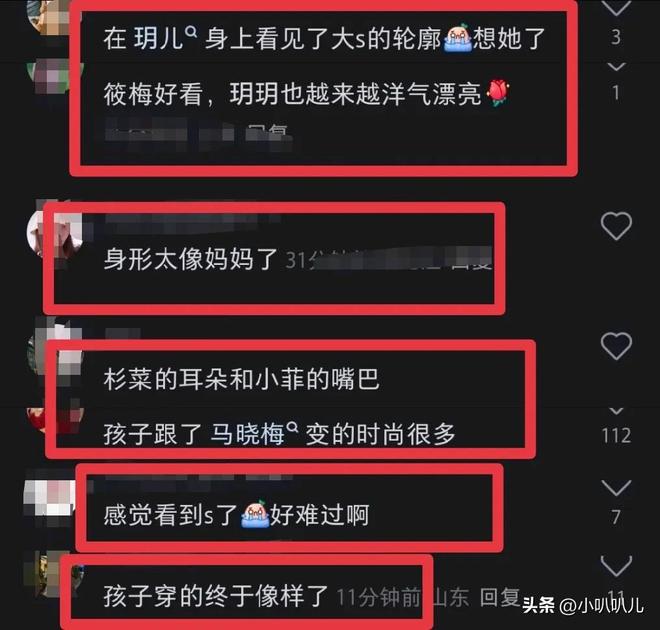Click the rose emoji after '洋气漂亮'
660x630 pixels.
pyautogui.click(x=498, y=93)
